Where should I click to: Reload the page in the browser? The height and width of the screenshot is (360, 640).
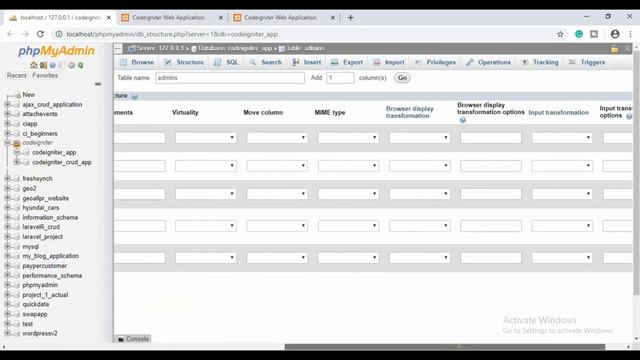pos(40,34)
